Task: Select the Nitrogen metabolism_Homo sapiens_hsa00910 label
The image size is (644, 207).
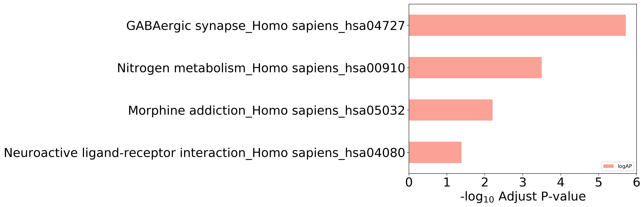Action: 261,68
